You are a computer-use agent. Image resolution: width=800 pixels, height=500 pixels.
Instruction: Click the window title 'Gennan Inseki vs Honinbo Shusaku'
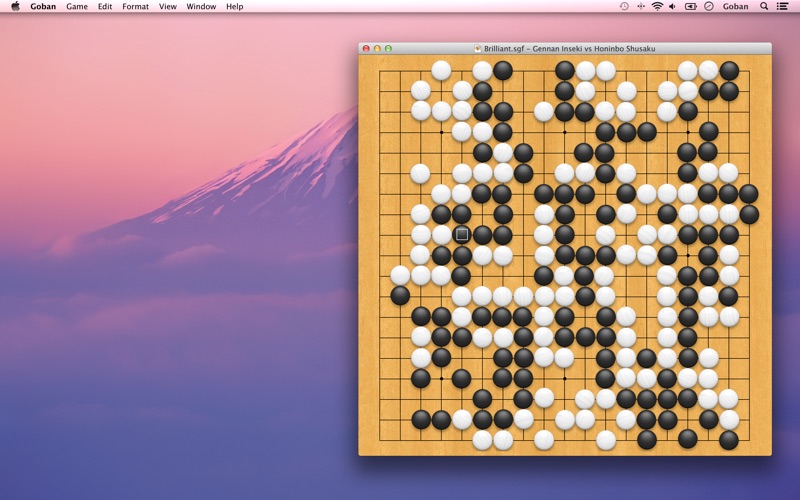594,48
